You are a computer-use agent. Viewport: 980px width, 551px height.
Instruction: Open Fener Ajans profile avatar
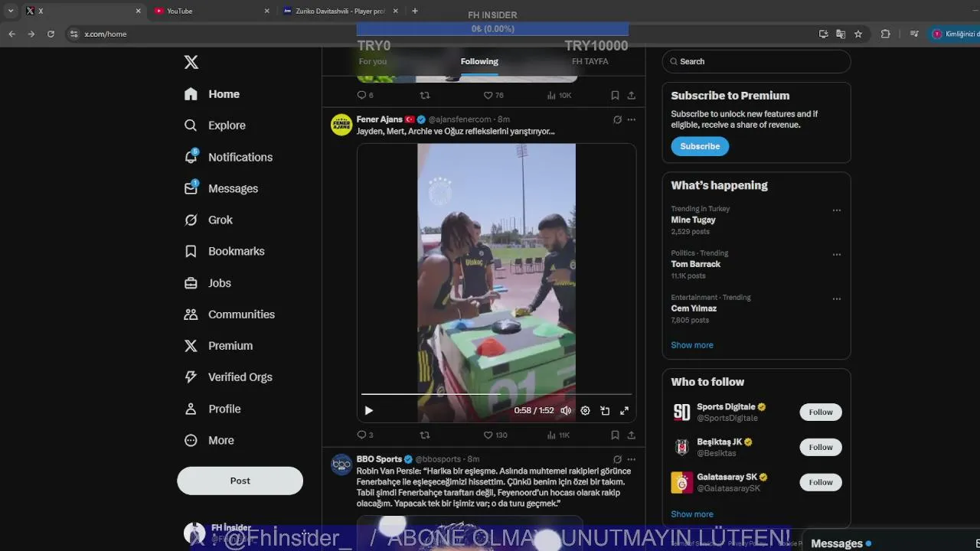[x=341, y=125]
